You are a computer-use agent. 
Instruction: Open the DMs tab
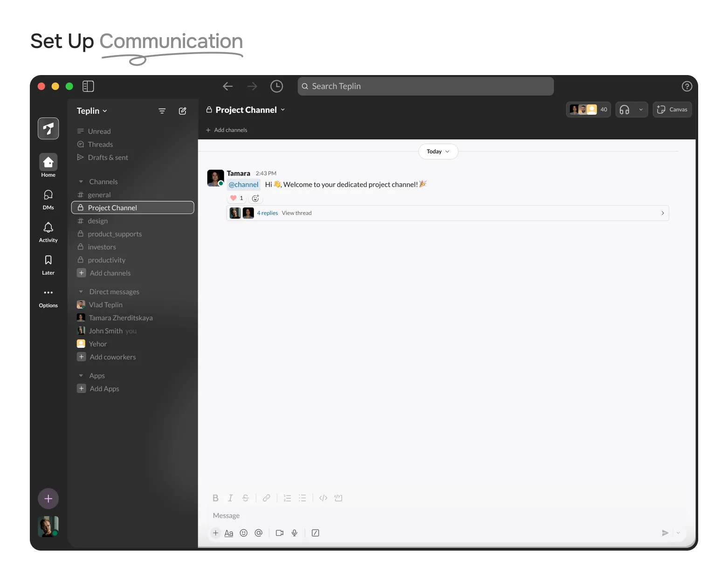click(x=48, y=200)
